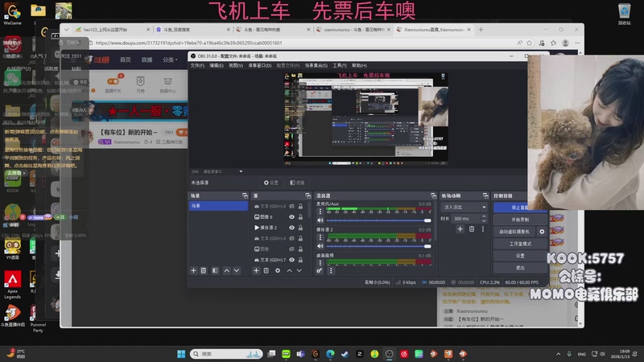Pop out the mixer dock panel icon
This screenshot has height=362, width=644.
[x=433, y=195]
